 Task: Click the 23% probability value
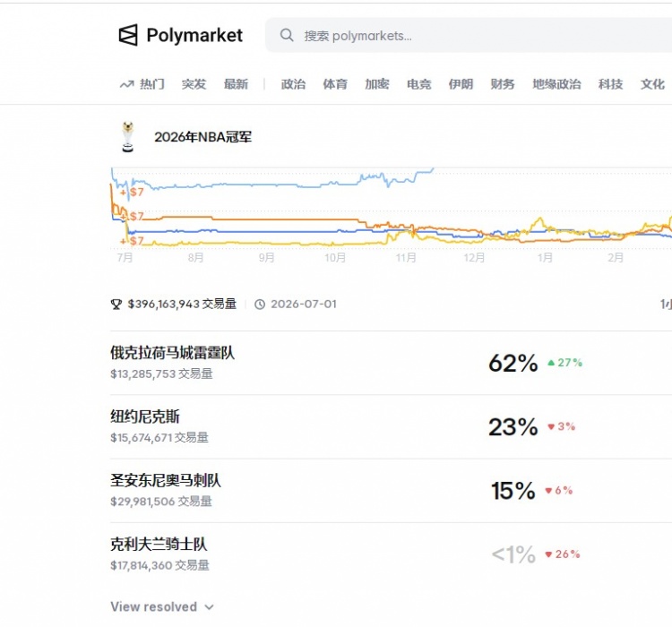[513, 427]
